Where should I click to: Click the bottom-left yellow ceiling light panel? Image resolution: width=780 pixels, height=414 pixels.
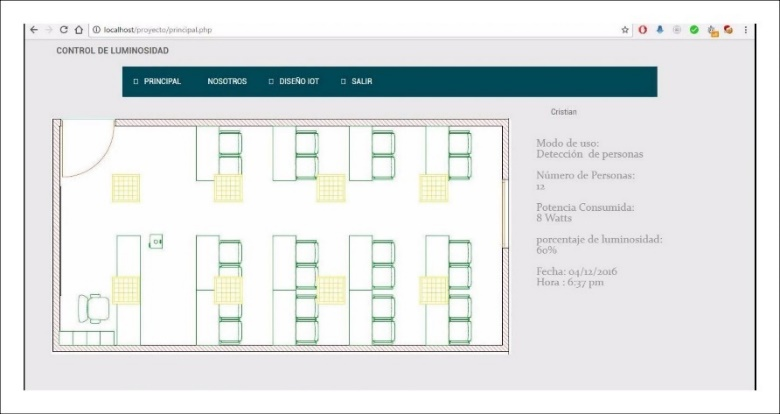(126, 290)
